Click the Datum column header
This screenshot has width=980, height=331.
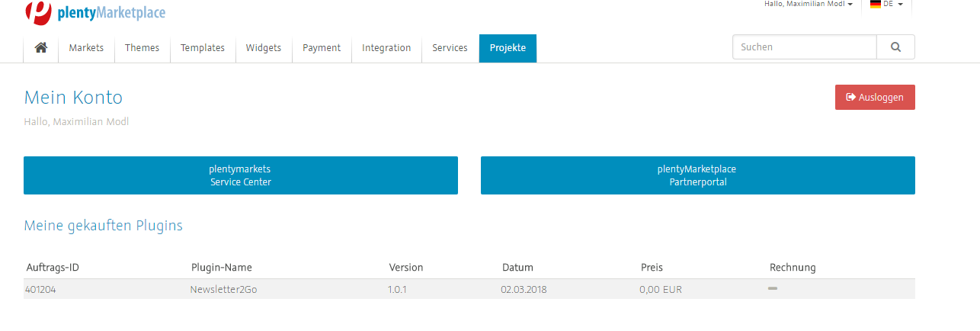click(517, 268)
